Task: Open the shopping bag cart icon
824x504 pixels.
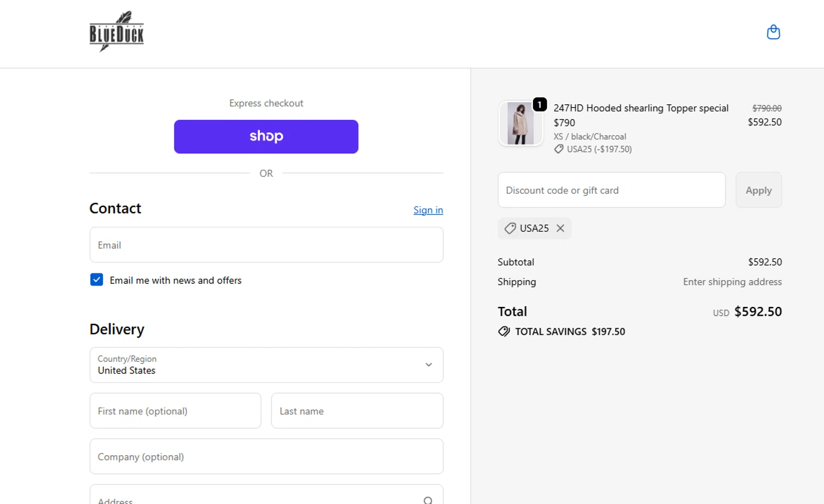Action: pos(773,32)
